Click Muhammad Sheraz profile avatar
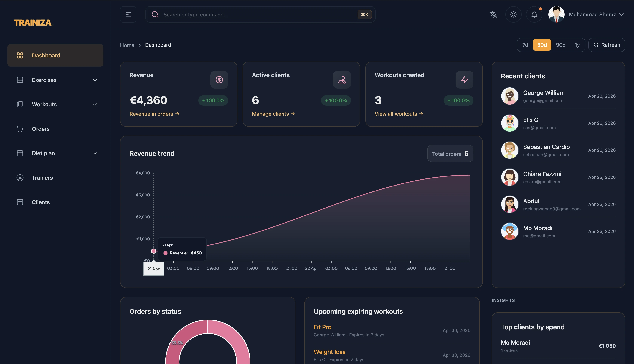 coord(556,14)
